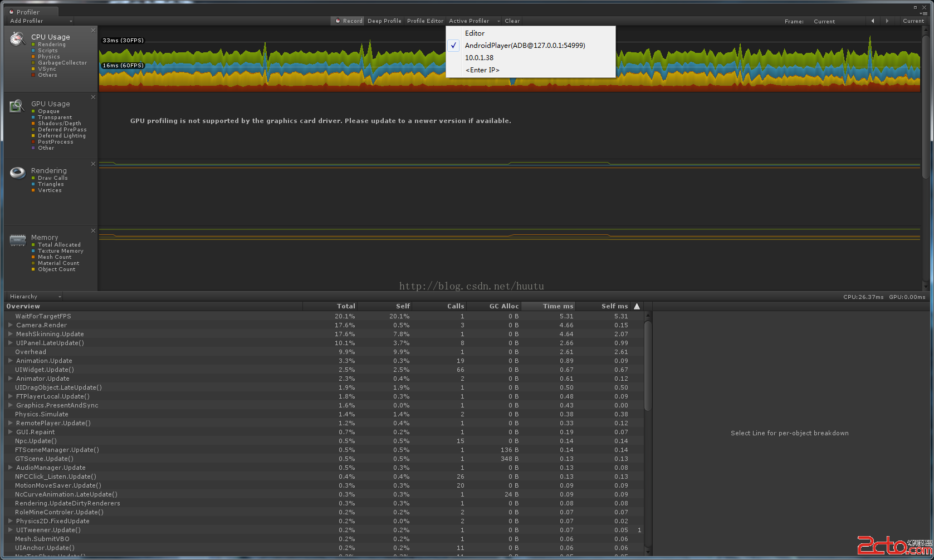Click the CPU Usage stopwatch icon
The width and height of the screenshot is (934, 560).
(x=17, y=39)
